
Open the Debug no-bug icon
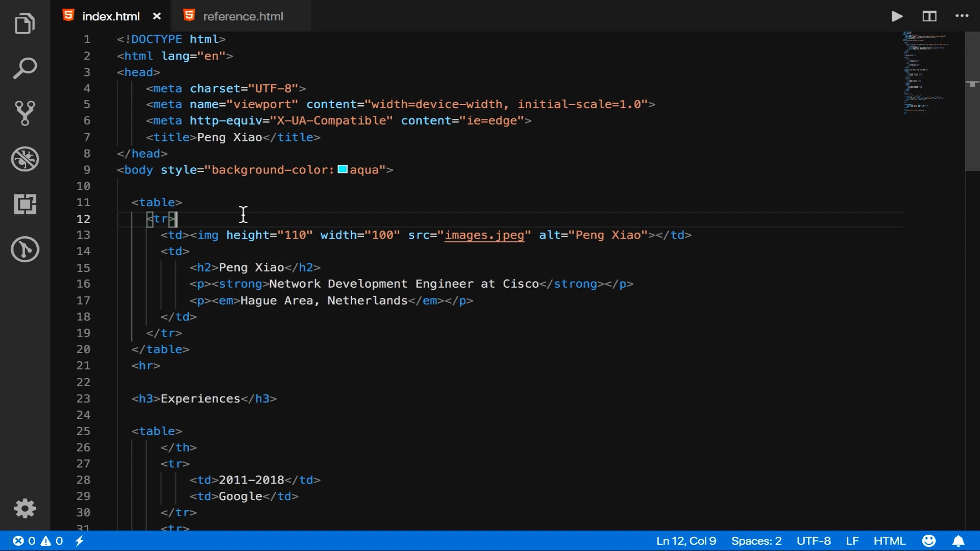pos(24,159)
